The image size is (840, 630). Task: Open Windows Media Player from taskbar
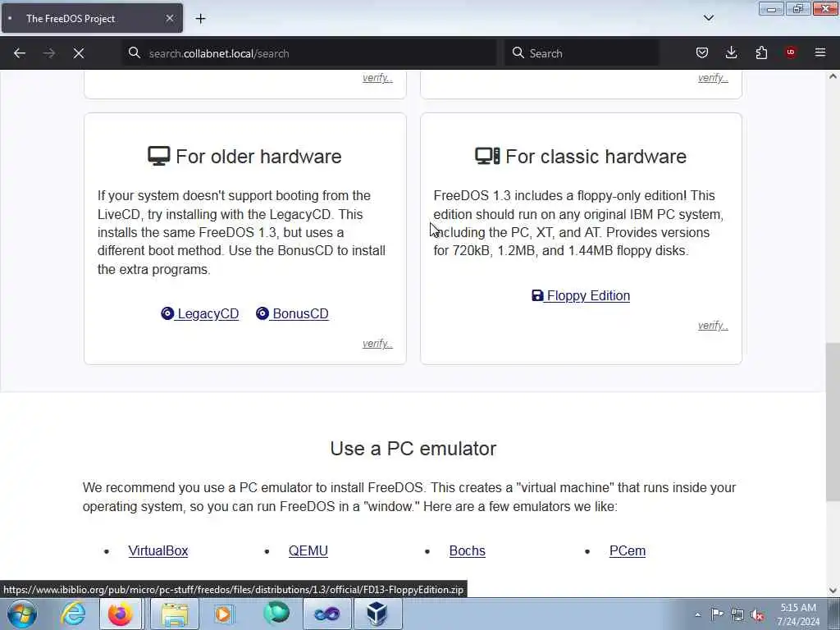coord(223,614)
